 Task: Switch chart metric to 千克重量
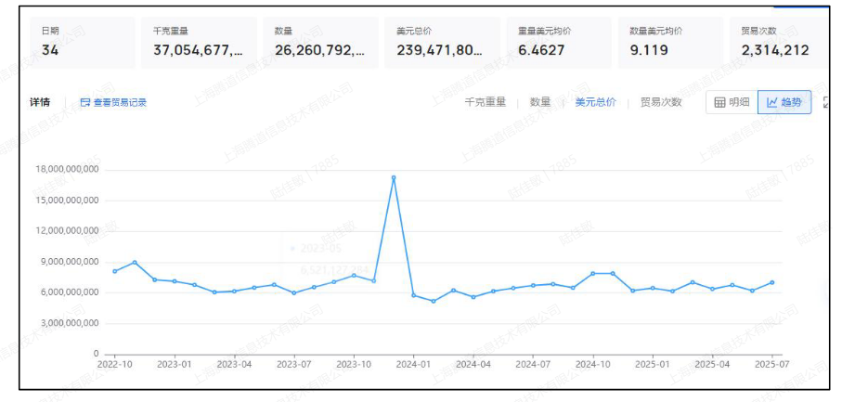click(x=485, y=102)
